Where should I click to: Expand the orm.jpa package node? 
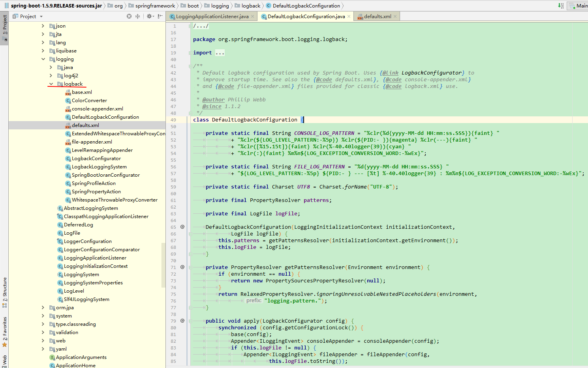pos(43,307)
